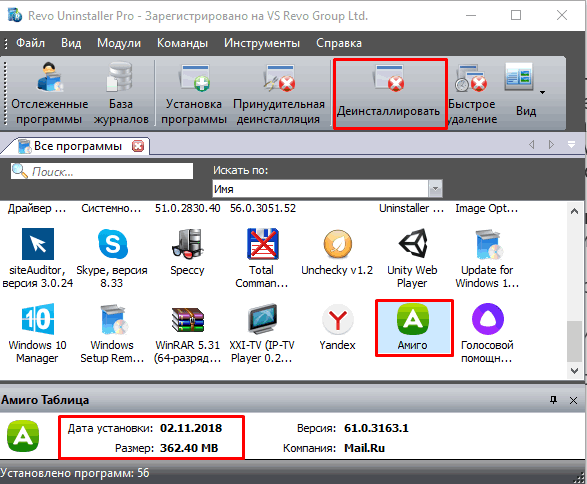Click the Деинсталлировать toolbar button
This screenshot has height=484, width=587.
tap(390, 94)
